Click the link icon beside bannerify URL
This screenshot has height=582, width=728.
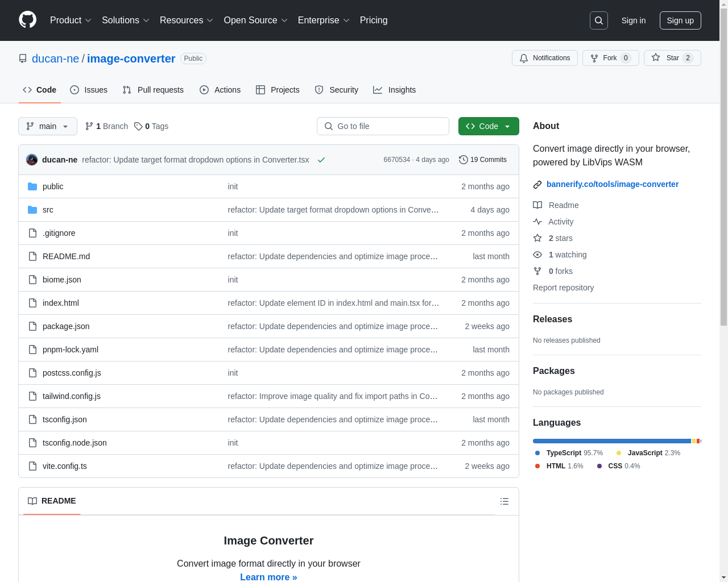tap(537, 184)
